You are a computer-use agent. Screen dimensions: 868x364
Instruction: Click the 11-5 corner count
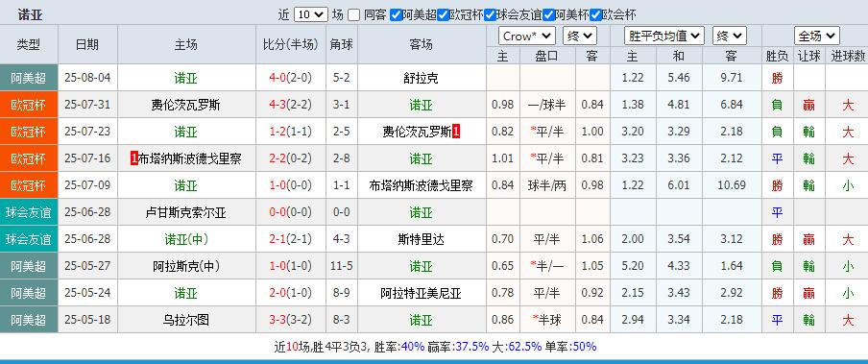click(342, 266)
